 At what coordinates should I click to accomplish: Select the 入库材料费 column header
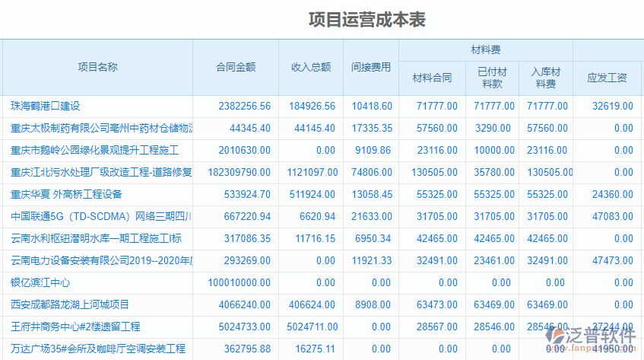(546, 78)
